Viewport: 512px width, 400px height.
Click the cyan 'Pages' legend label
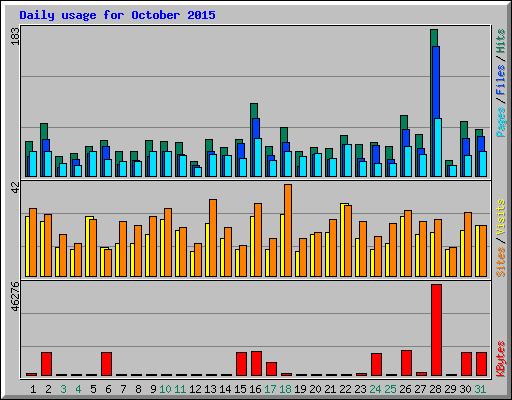coord(501,122)
